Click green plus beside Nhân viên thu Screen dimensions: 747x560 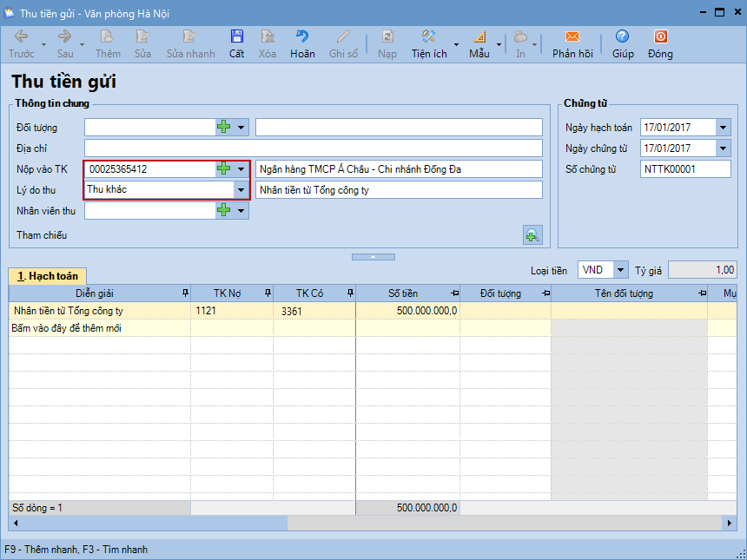[x=224, y=210]
